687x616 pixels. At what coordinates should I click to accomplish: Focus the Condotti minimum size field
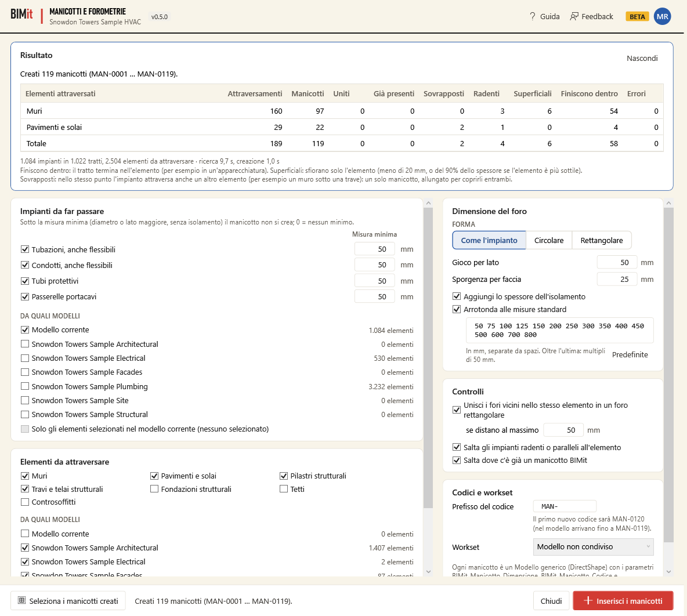coord(375,265)
